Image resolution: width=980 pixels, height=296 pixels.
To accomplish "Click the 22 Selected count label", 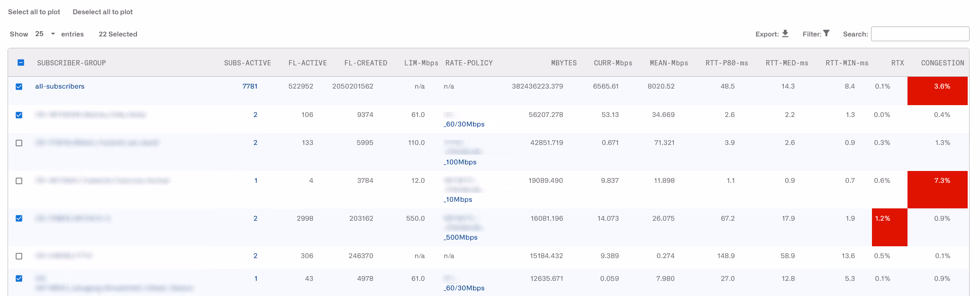I will (x=118, y=34).
